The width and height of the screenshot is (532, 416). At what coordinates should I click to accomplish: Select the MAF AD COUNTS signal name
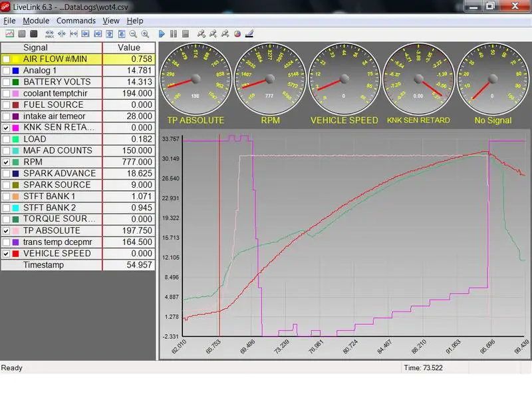pyautogui.click(x=58, y=150)
